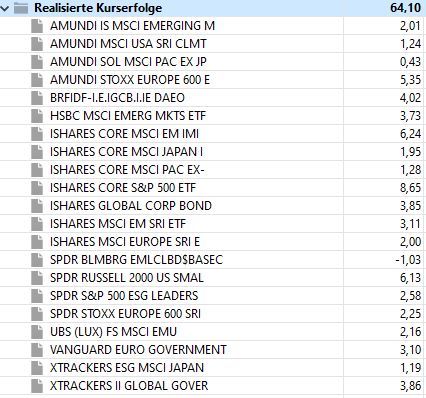Click document icon of BRFIDF-I.E.IGCB.I.IE DAEO
The height and width of the screenshot is (398, 426).
click(37, 98)
